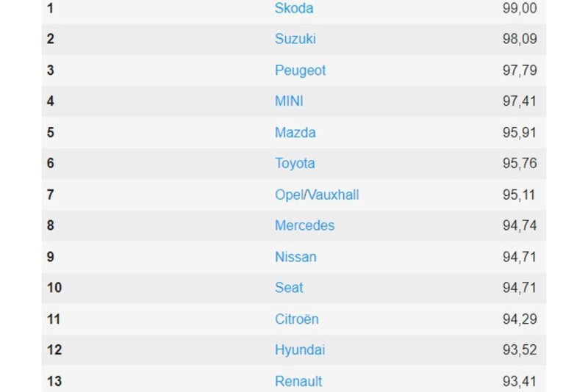The image size is (588, 392).
Task: Click the 98,09 score cell
Action: [x=520, y=39]
